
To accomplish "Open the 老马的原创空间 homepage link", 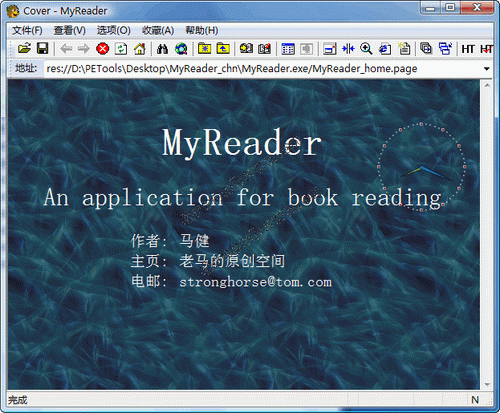I will pos(232,261).
